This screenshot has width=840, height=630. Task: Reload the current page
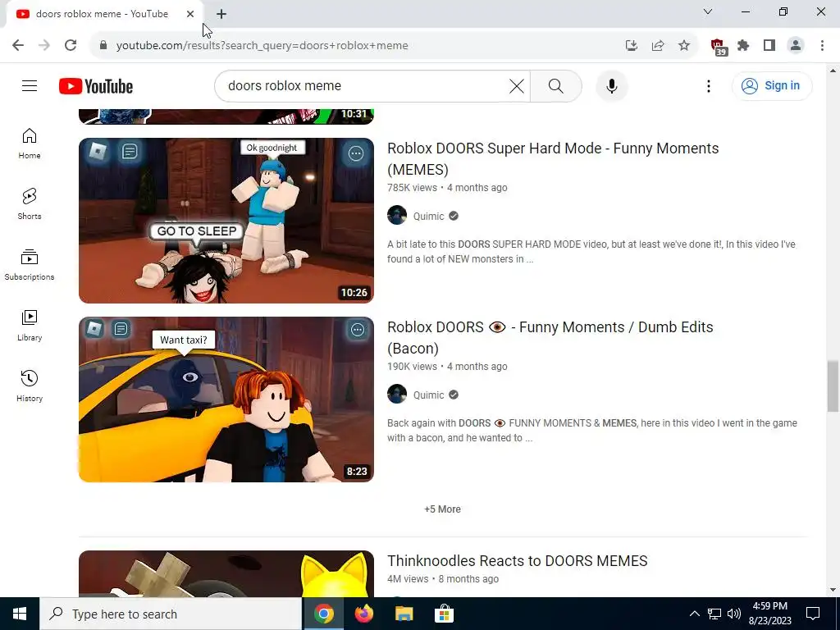tap(71, 45)
